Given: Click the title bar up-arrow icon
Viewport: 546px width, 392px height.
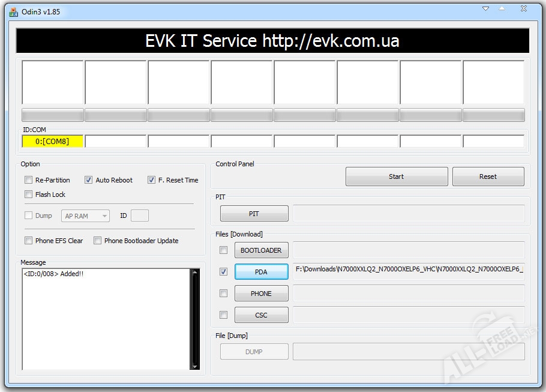Looking at the screenshot, I should point(502,8).
